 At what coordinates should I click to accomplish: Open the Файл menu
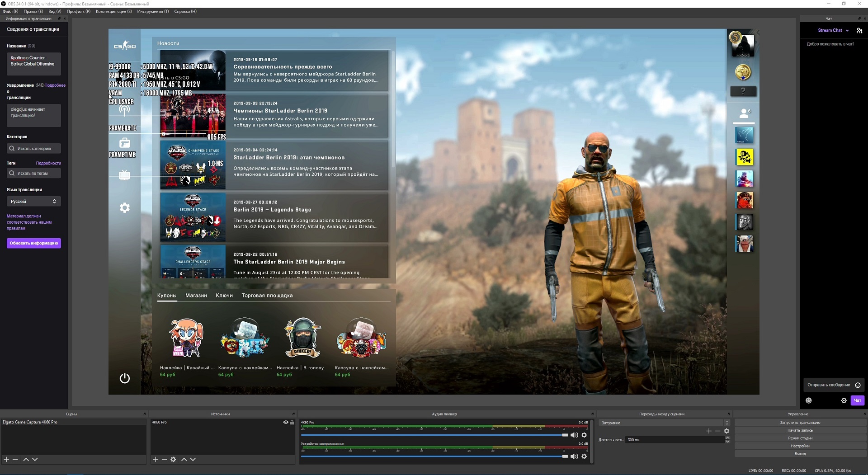click(10, 11)
